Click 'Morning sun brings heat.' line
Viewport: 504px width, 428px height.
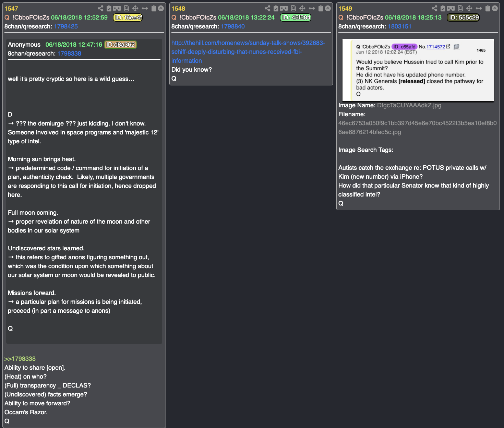(42, 159)
